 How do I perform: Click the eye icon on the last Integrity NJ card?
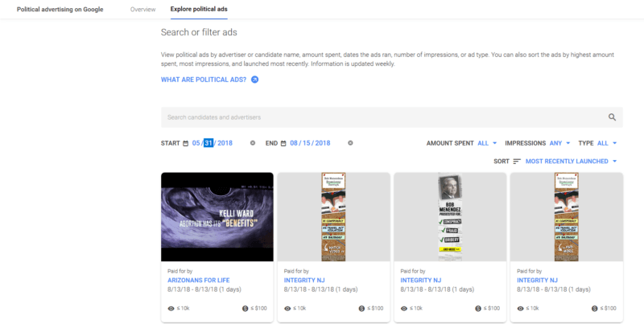520,309
